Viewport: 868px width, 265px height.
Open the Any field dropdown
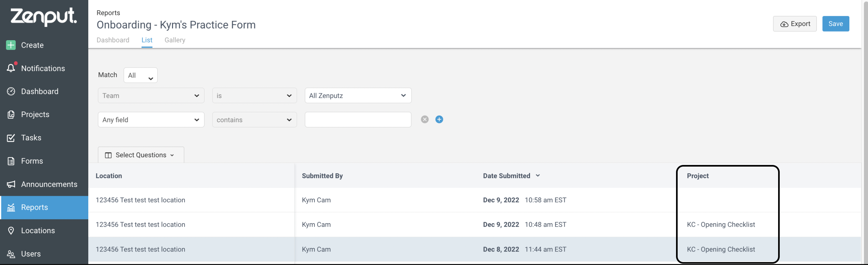tap(151, 120)
